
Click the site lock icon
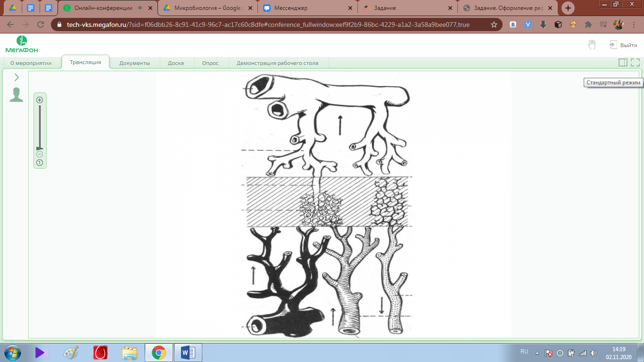(59, 25)
